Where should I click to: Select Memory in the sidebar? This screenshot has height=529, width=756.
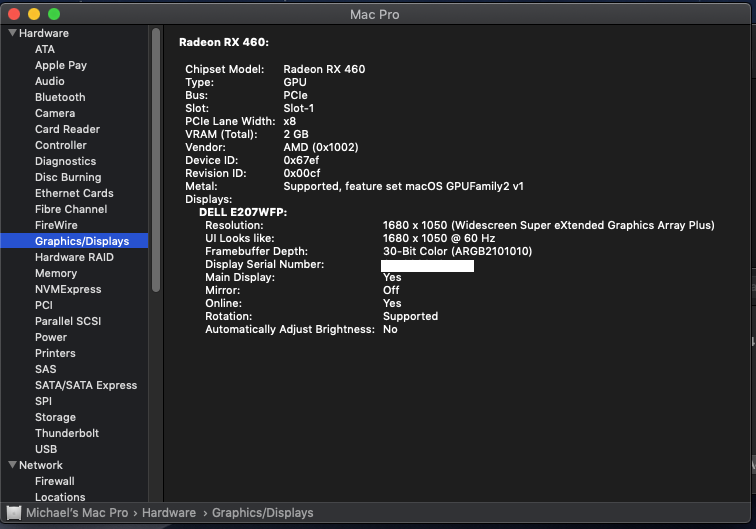pos(56,273)
